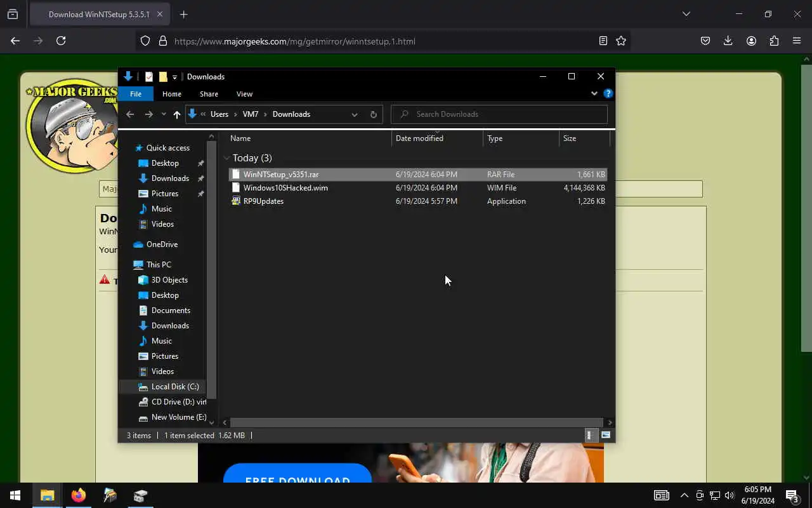Screen dimensions: 812x508
Task: List all tabs dropdown in Firefox
Action: pos(686,14)
